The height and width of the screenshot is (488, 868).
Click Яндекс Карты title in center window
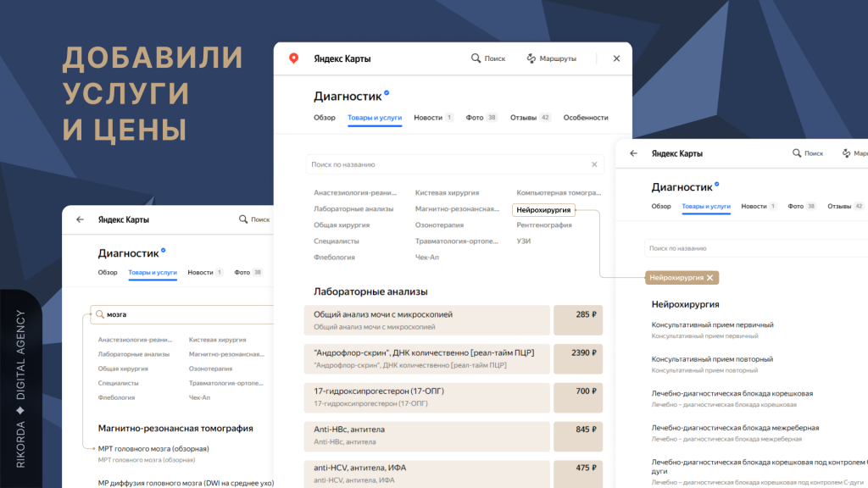point(342,58)
